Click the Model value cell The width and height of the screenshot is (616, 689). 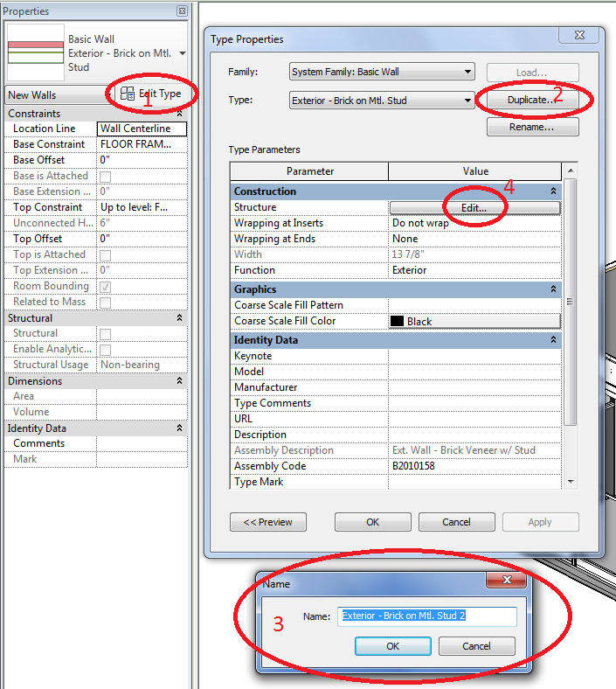474,372
